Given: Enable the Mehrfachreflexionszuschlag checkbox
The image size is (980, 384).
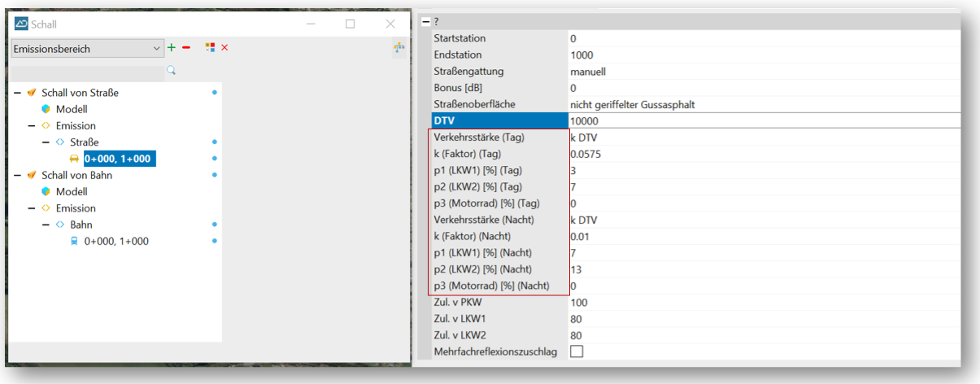Looking at the screenshot, I should pyautogui.click(x=577, y=351).
